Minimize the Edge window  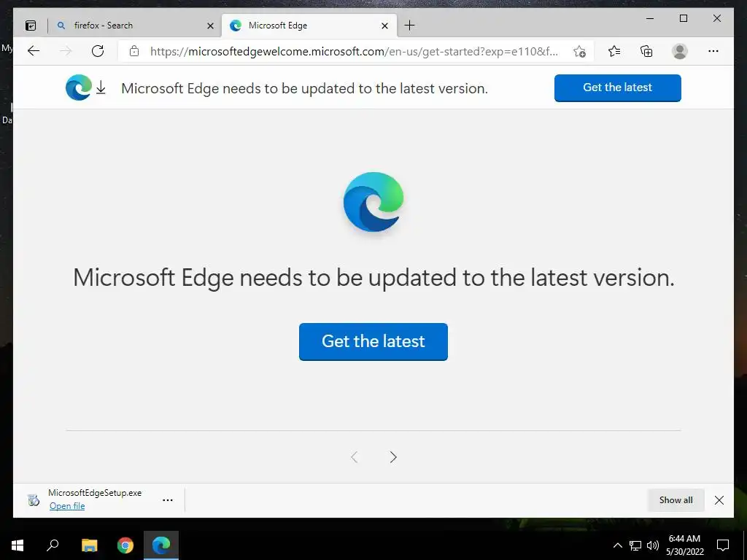(x=650, y=18)
